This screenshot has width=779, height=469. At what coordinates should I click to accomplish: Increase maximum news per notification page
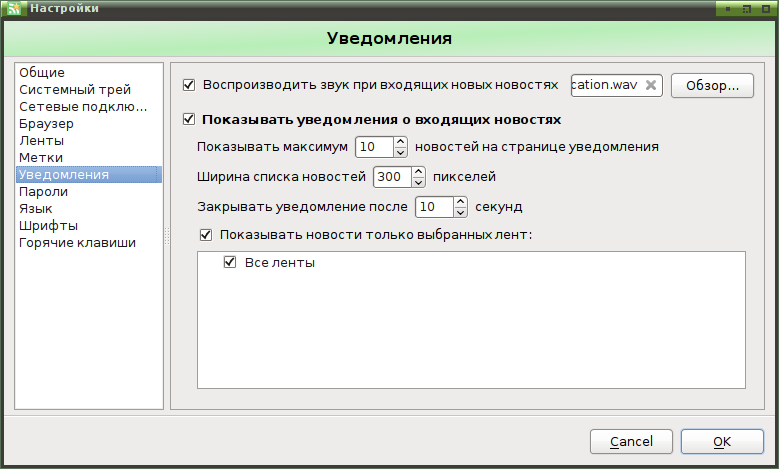400,142
